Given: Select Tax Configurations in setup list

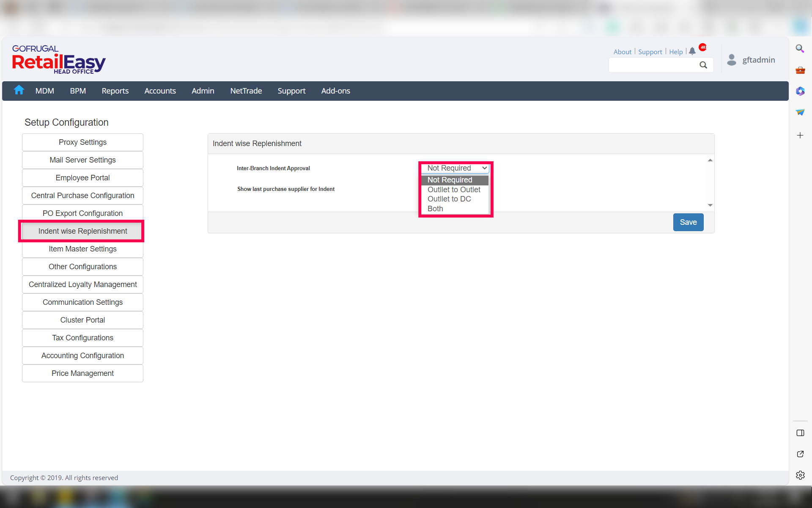Looking at the screenshot, I should click(82, 338).
